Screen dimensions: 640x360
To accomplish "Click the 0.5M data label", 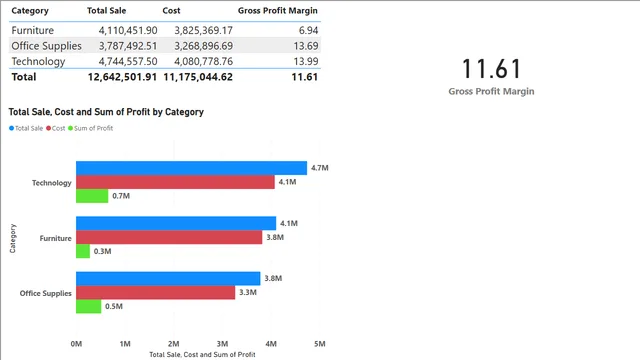I will coord(114,307).
